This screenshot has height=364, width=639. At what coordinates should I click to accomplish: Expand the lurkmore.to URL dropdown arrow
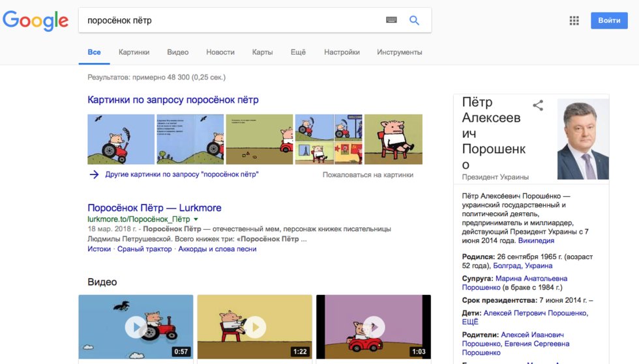(x=196, y=219)
